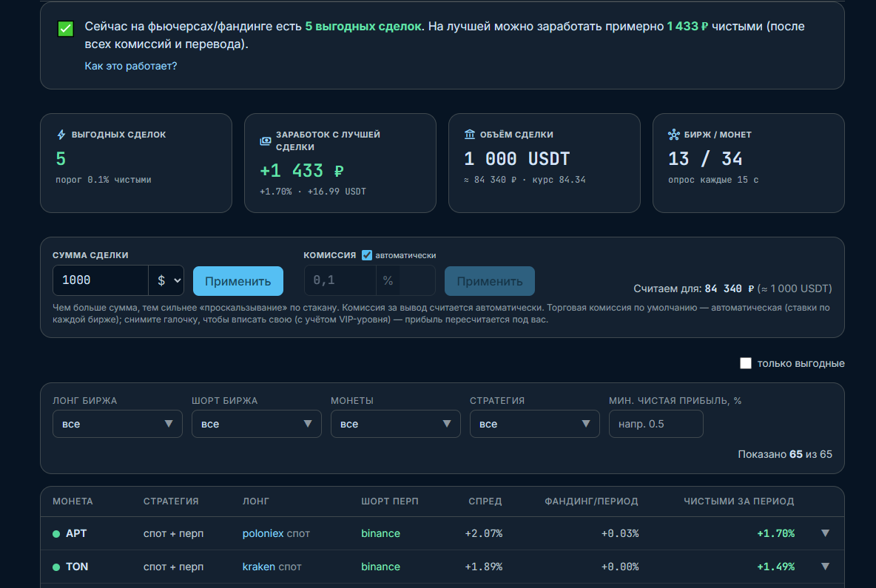
Task: Click the +2.07% spread value
Action: click(x=484, y=534)
